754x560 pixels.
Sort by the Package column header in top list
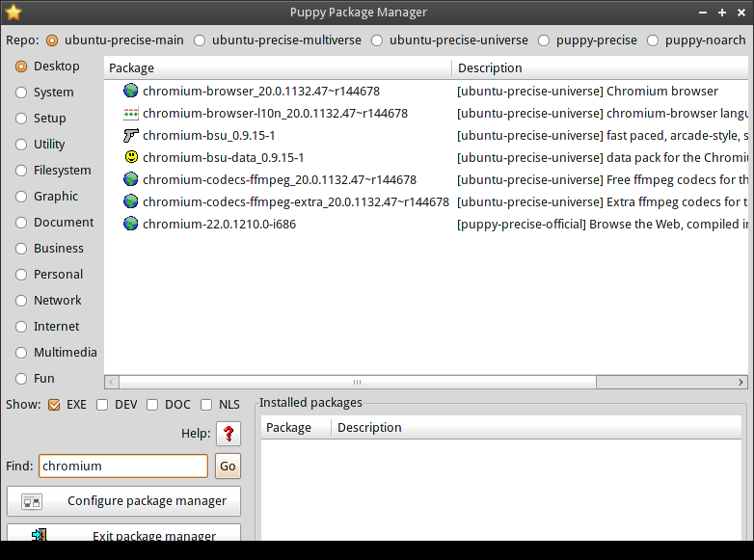pos(278,68)
